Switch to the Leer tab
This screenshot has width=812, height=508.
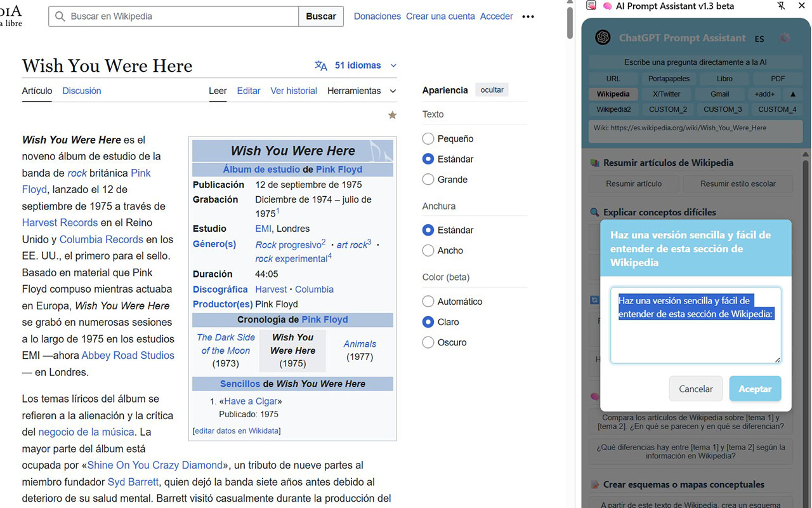(x=218, y=91)
